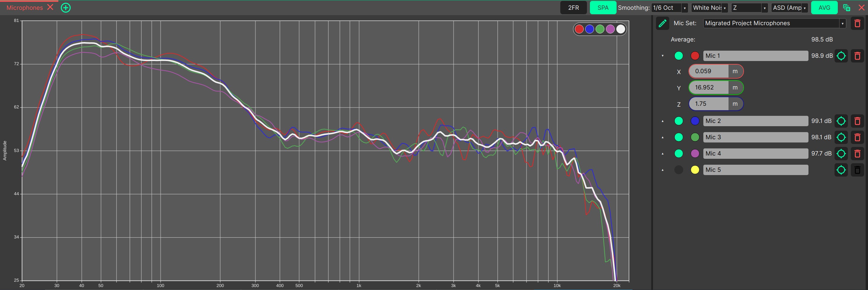
Task: Toggle Mic 1 enabled indicator off
Action: tap(678, 56)
